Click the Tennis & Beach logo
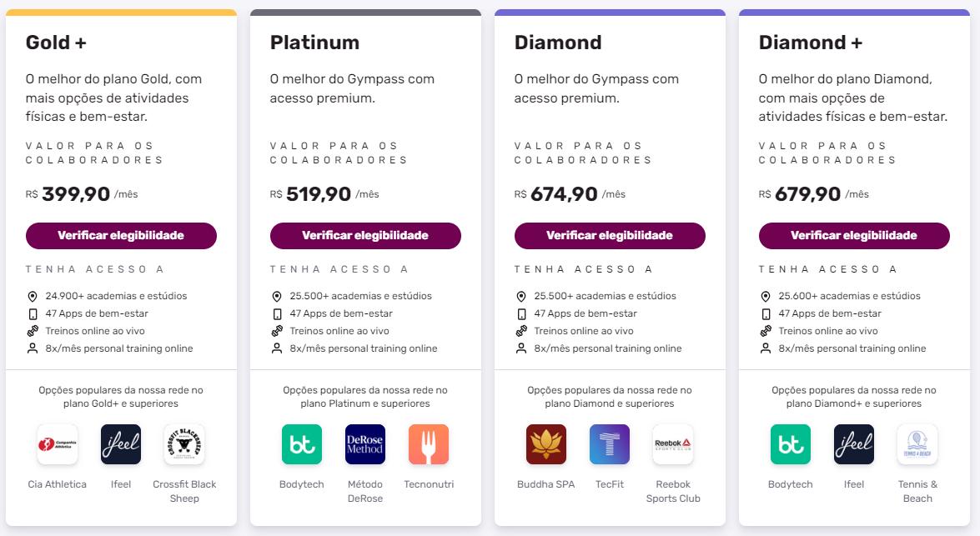Screen dimensions: 980x536 tap(917, 444)
